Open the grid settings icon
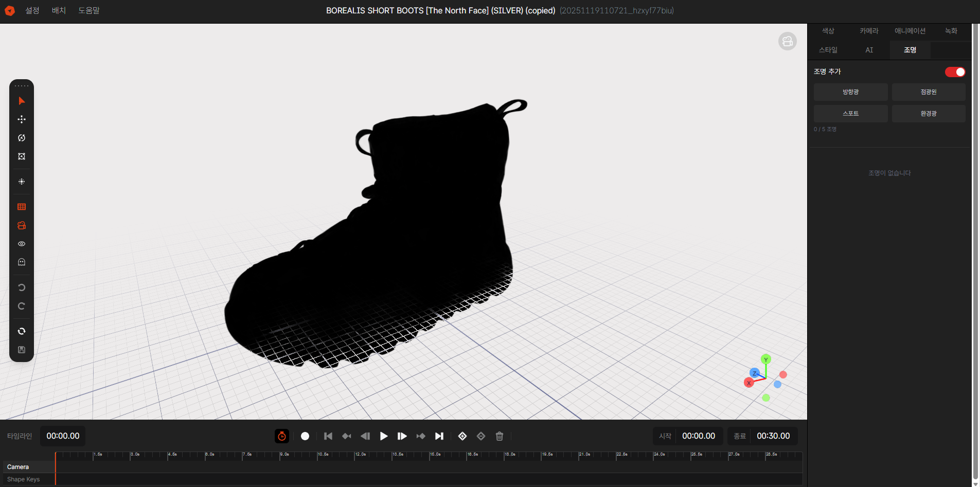980x487 pixels. [21, 207]
